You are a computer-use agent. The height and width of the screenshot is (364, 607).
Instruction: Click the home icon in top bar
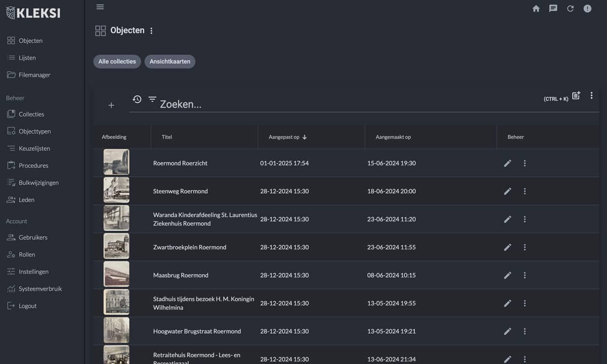[x=536, y=9]
